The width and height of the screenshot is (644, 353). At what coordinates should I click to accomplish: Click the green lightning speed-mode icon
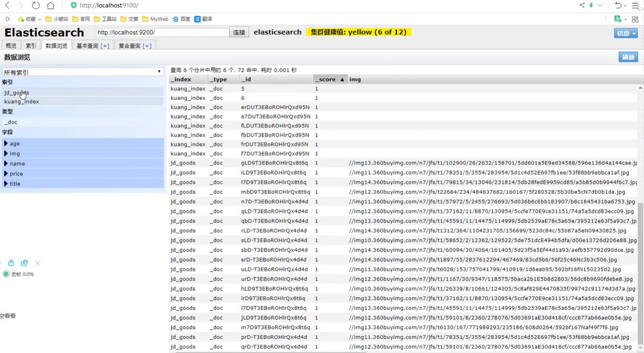(591, 5)
